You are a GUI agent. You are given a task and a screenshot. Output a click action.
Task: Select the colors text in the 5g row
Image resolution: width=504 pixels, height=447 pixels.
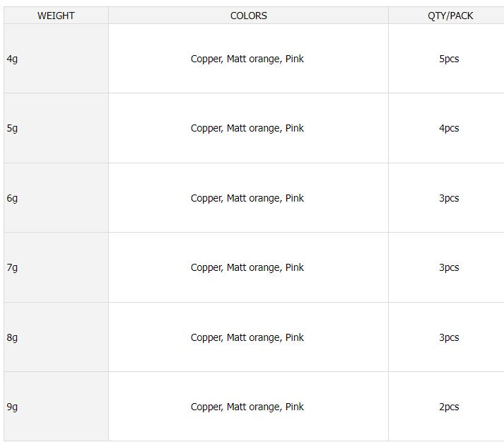pyautogui.click(x=247, y=128)
